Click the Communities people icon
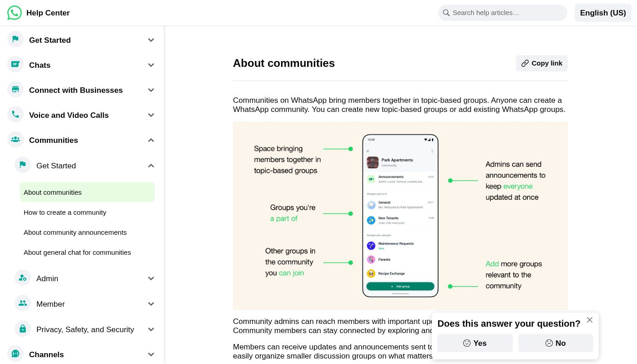This screenshot has height=364, width=637. pyautogui.click(x=15, y=140)
